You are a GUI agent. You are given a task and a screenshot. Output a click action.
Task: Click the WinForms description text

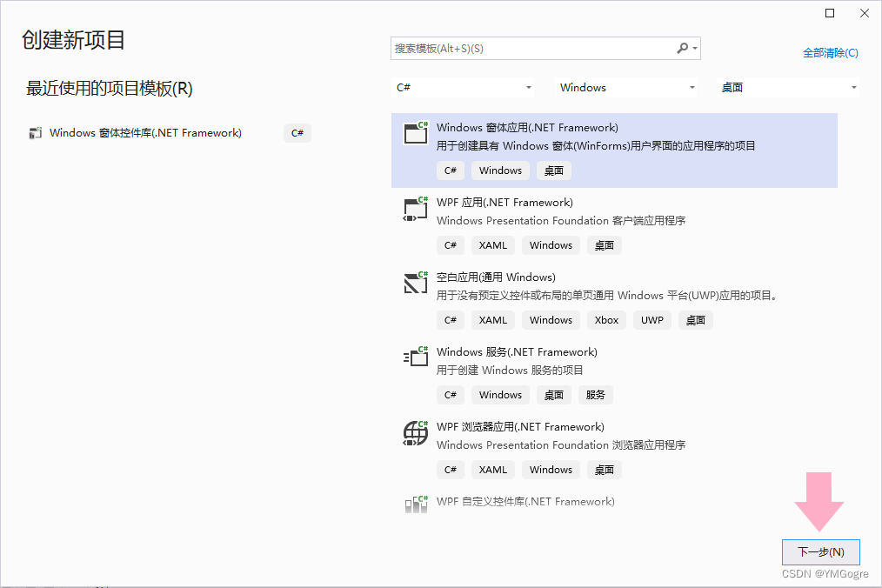[596, 146]
